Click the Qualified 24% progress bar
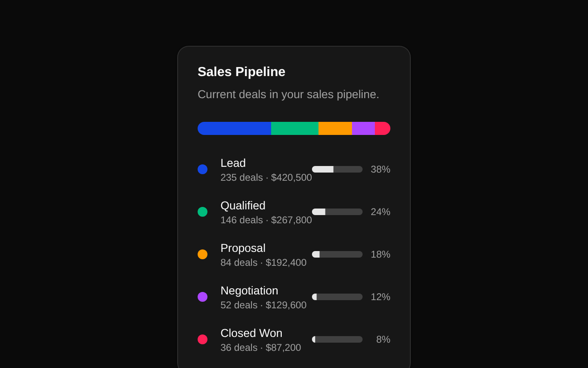Image resolution: width=588 pixels, height=368 pixels. [x=337, y=212]
